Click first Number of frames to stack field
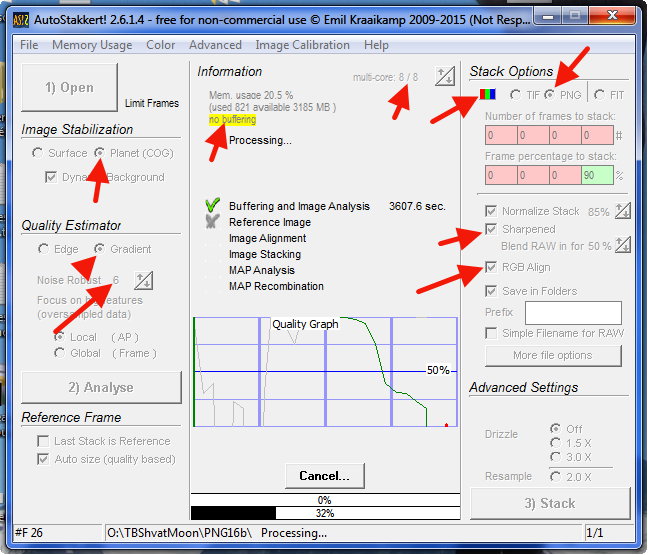 (501, 135)
